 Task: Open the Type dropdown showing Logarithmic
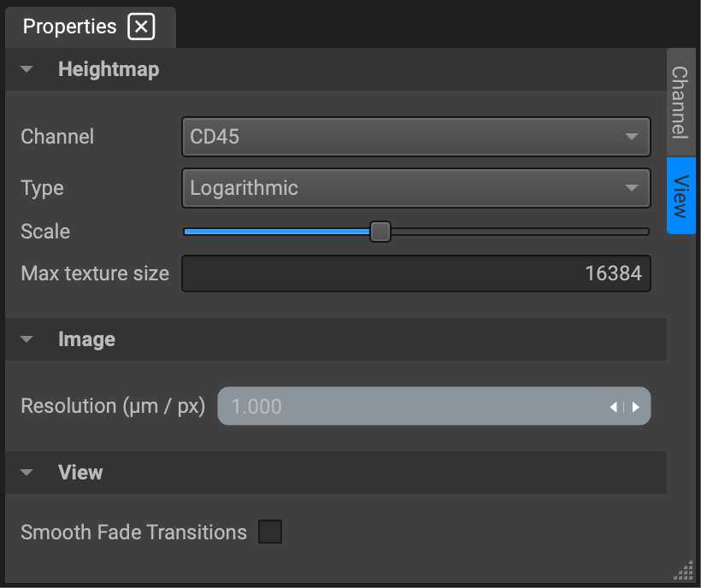pyautogui.click(x=415, y=188)
